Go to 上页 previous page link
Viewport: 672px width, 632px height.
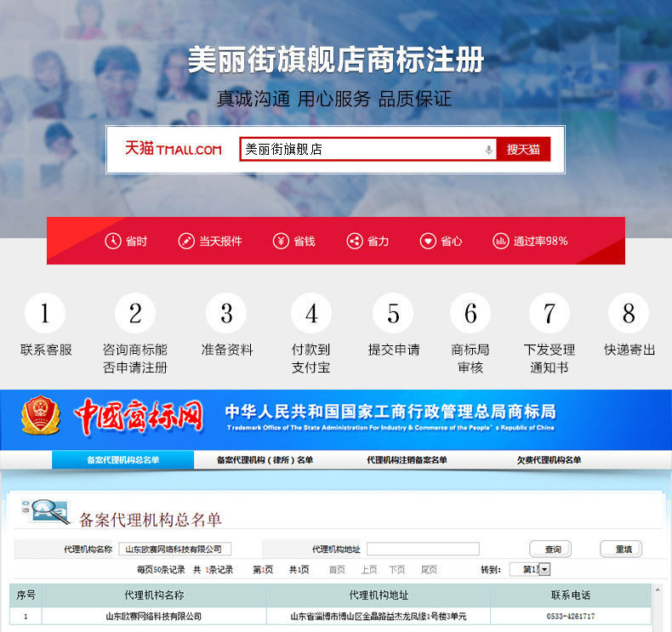[x=369, y=569]
